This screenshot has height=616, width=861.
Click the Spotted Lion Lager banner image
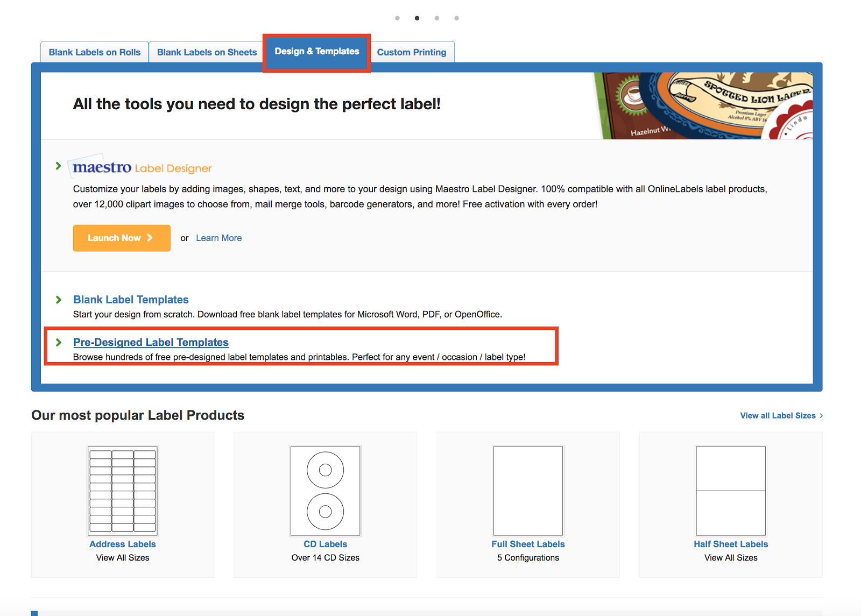point(703,106)
